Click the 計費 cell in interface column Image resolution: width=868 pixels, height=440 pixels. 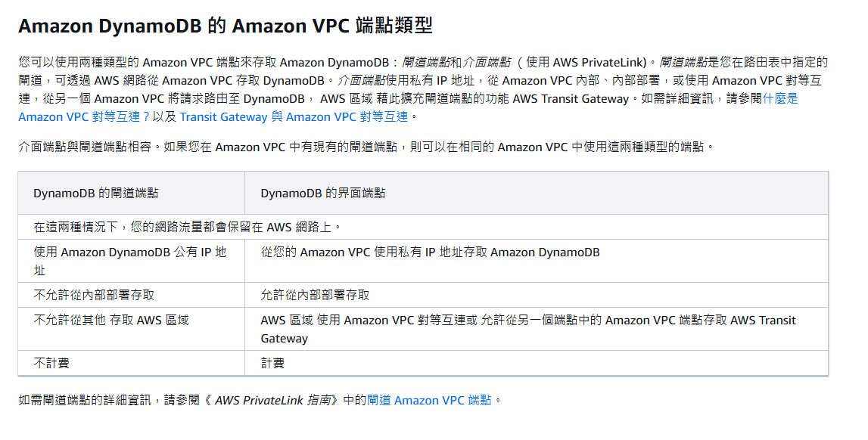coord(537,363)
